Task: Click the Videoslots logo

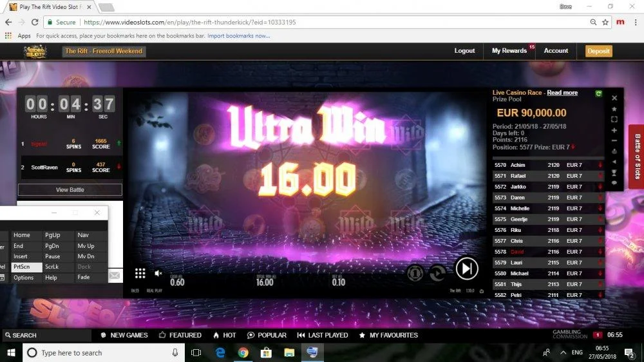Action: (x=35, y=52)
